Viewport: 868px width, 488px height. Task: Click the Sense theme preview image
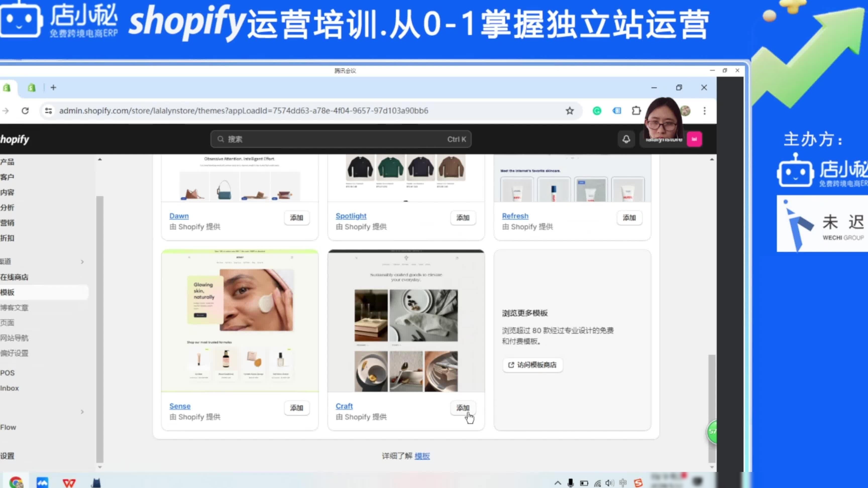240,321
